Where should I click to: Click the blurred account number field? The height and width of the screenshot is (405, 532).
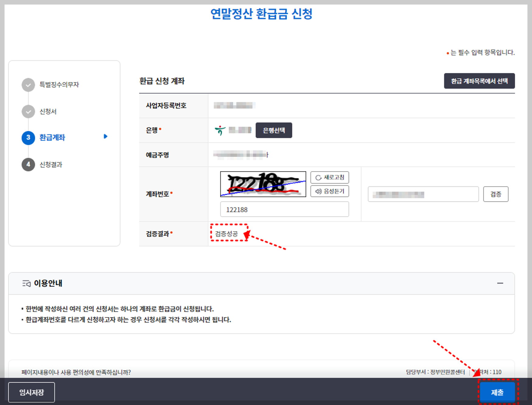(423, 194)
